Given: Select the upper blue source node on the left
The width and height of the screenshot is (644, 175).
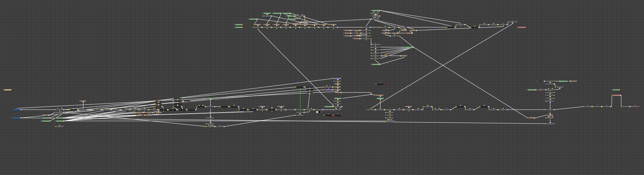Looking at the screenshot, I should tap(17, 110).
